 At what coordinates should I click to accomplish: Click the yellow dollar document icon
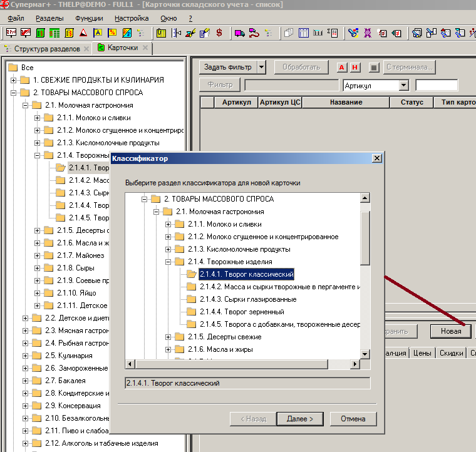point(69,33)
